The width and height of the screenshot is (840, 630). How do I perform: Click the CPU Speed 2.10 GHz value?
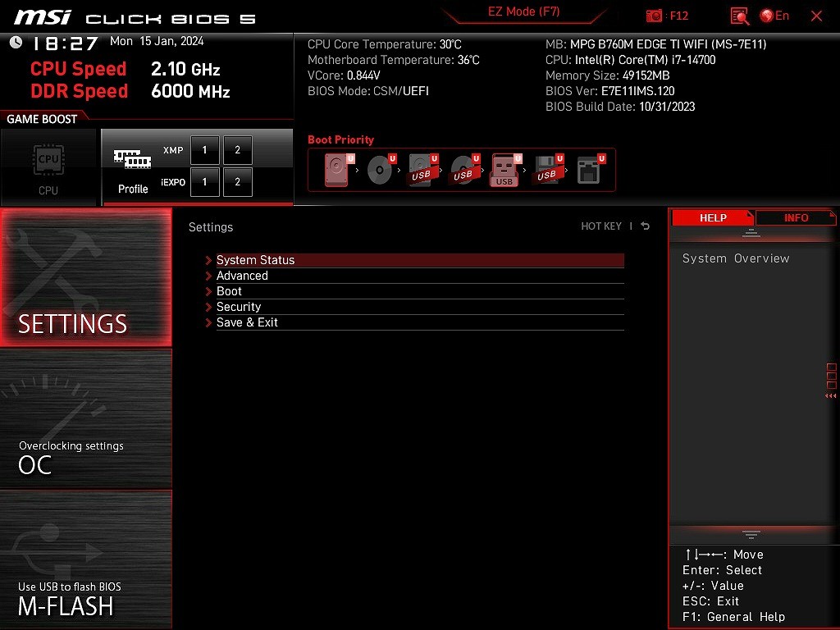(x=185, y=69)
